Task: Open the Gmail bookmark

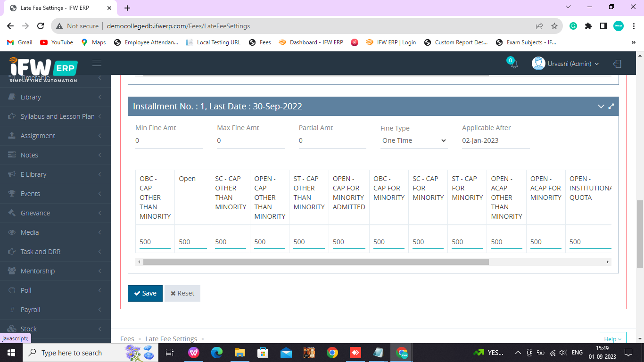Action: pos(20,42)
